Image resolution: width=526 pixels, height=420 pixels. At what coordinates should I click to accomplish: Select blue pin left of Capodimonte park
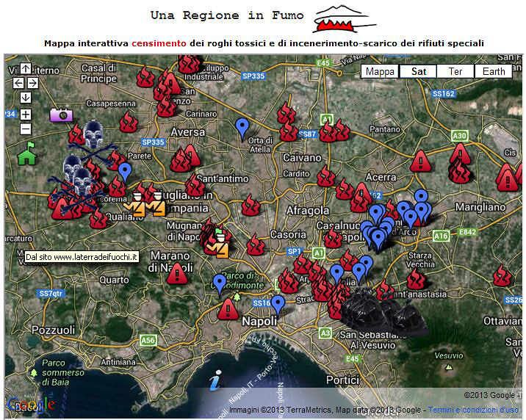click(x=219, y=282)
